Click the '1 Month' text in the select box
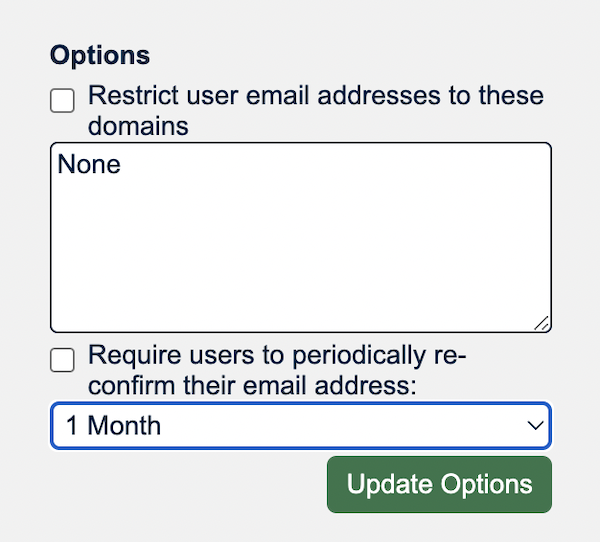600x542 pixels. pos(113,426)
